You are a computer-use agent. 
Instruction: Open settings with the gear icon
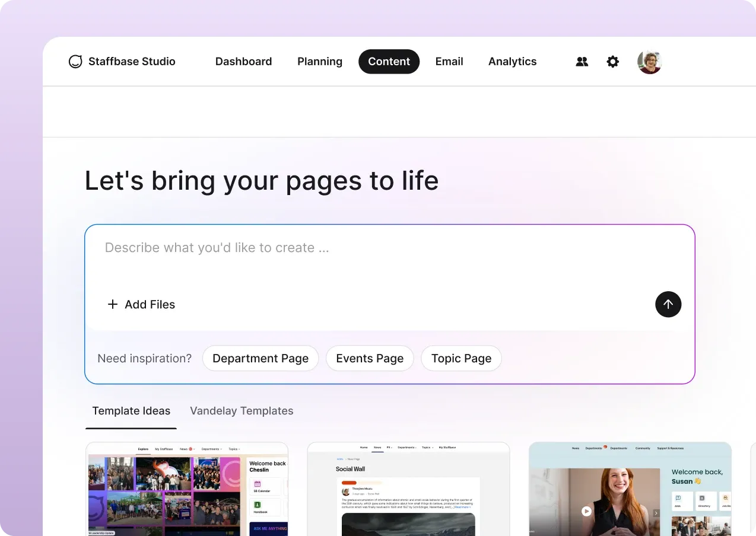[612, 61]
